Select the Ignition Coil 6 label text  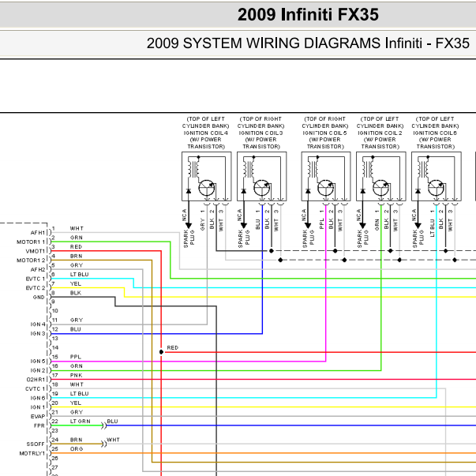[435, 133]
